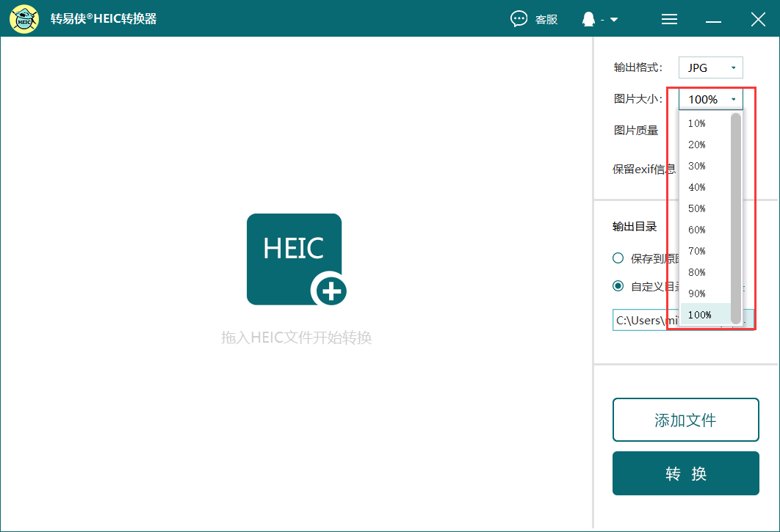Select 60% image size option
The image size is (780, 532).
(705, 230)
